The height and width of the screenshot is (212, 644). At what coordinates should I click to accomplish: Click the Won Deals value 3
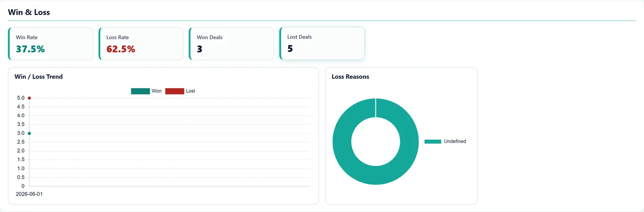[200, 49]
